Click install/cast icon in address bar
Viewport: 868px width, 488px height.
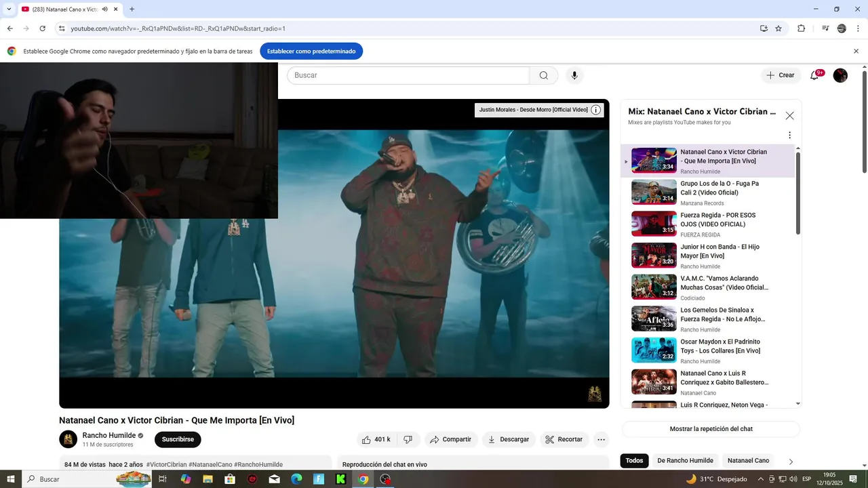[x=764, y=28]
